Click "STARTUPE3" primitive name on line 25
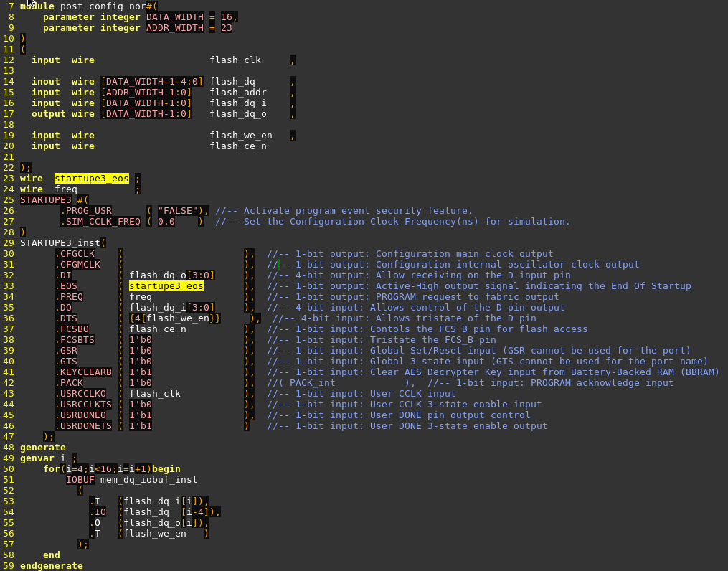Image resolution: width=728 pixels, height=571 pixels. click(46, 200)
